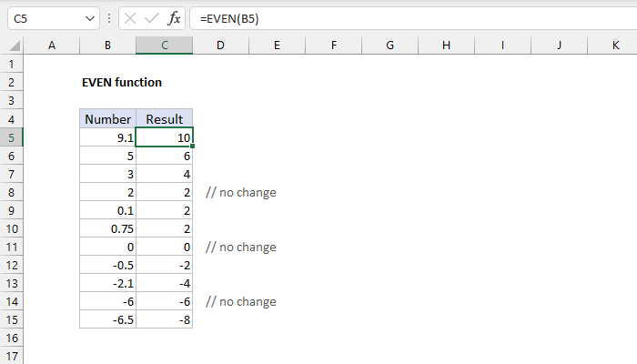Image resolution: width=637 pixels, height=364 pixels.
Task: Select column B header
Action: tap(107, 45)
